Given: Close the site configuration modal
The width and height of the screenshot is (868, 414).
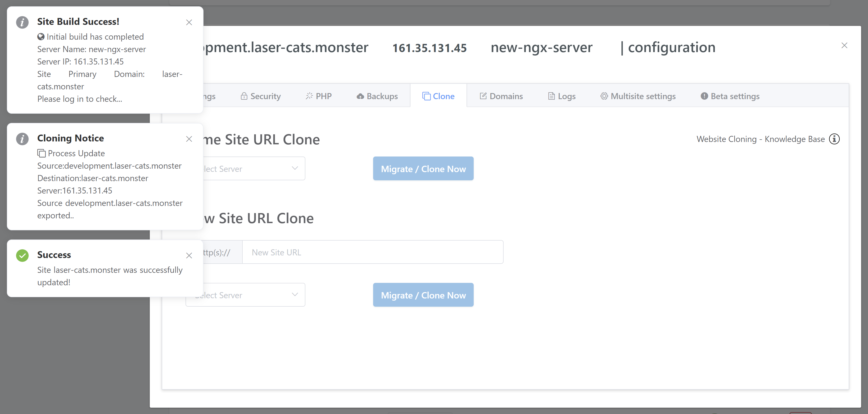Looking at the screenshot, I should (844, 45).
